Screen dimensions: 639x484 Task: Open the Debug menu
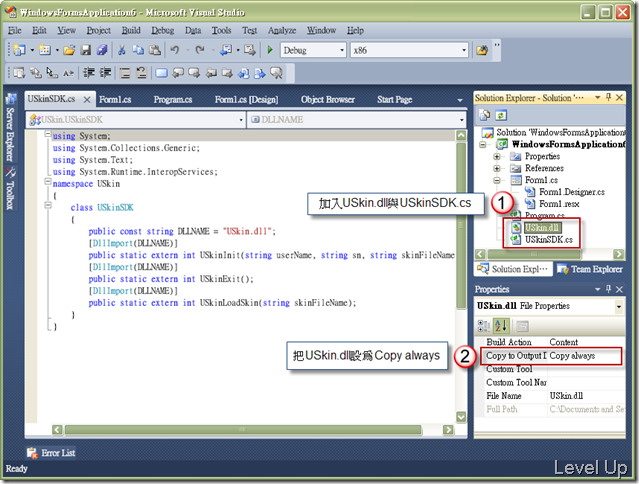[163, 31]
